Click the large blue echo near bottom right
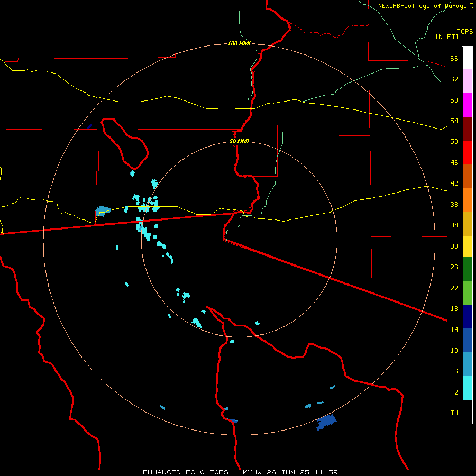 click(x=327, y=422)
